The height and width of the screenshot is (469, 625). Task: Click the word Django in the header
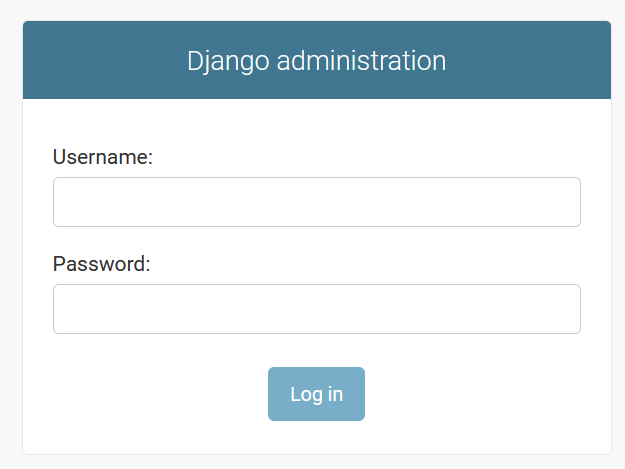pos(228,61)
